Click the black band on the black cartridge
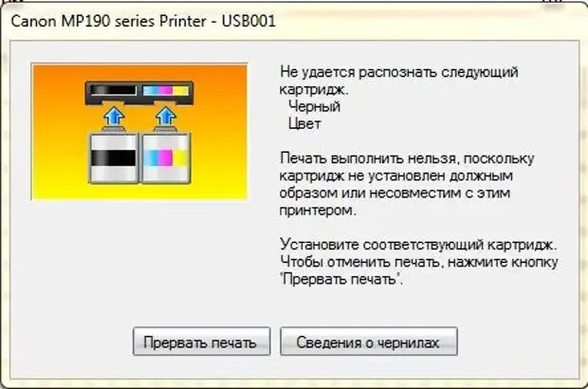588x389 pixels. [x=113, y=157]
